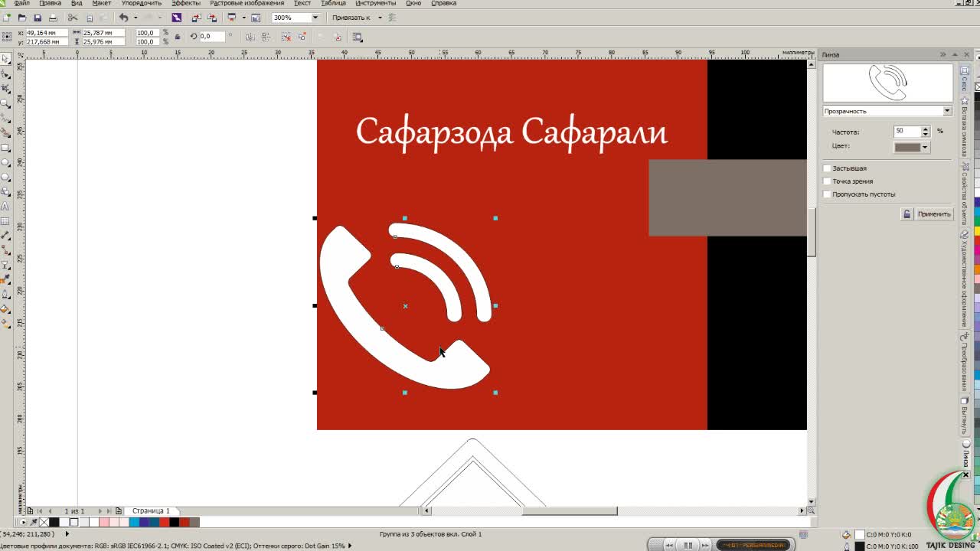
Task: Click the Export icon in toolbar
Action: tap(212, 17)
